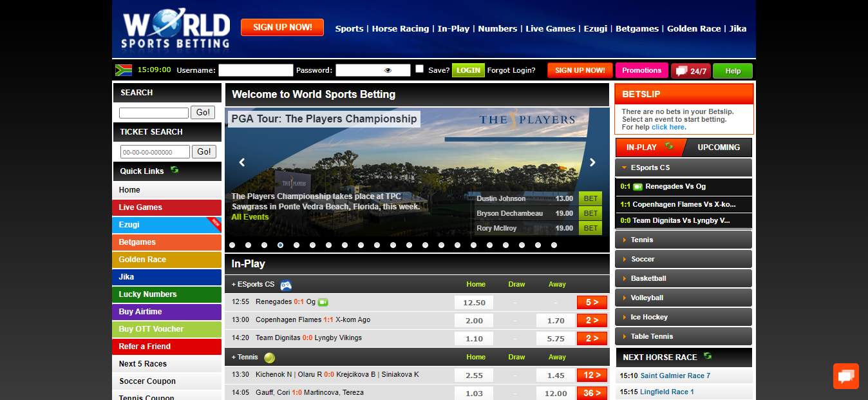This screenshot has width=868, height=400.
Task: Open the 24/7 chat support icon
Action: (691, 71)
